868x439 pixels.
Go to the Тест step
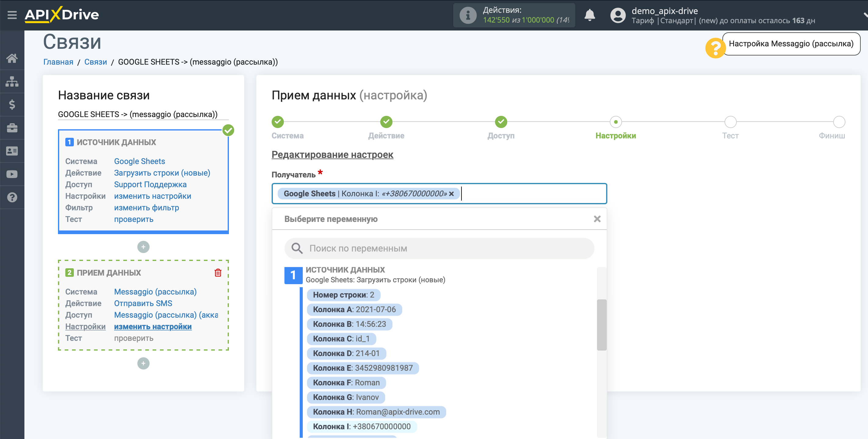731,122
